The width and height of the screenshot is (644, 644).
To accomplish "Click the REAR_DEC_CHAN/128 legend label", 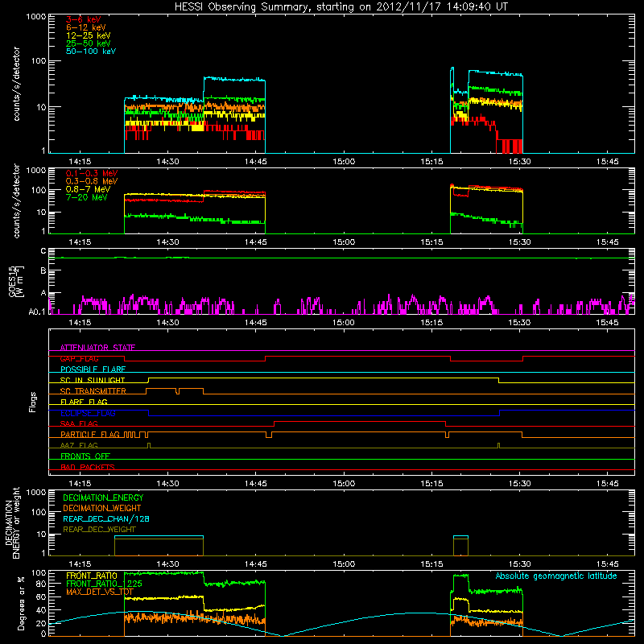I will tap(106, 518).
